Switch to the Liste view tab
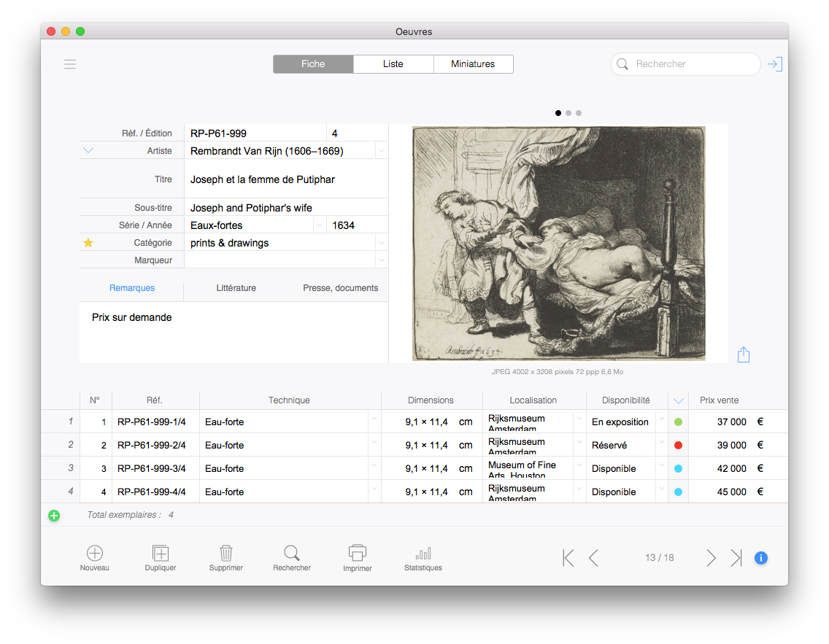 [393, 64]
